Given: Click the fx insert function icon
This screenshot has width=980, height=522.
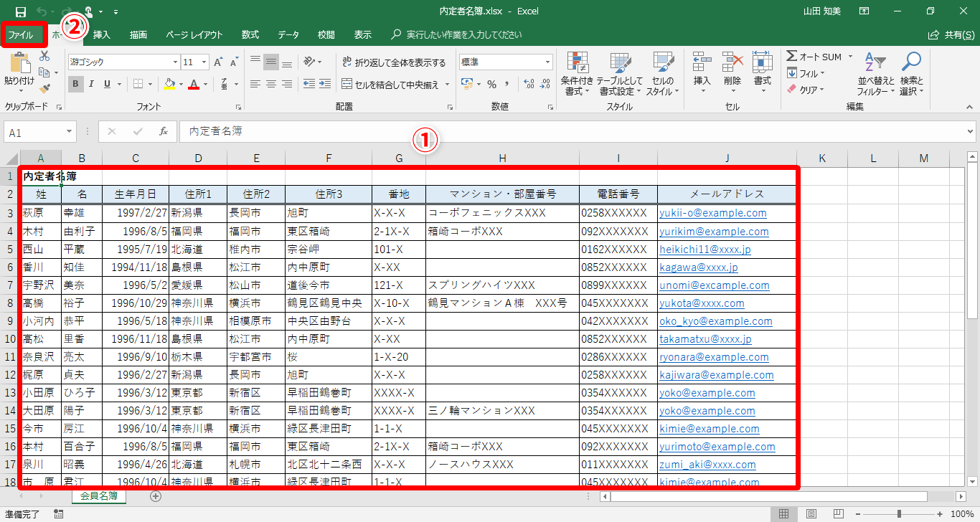Looking at the screenshot, I should pyautogui.click(x=164, y=132).
